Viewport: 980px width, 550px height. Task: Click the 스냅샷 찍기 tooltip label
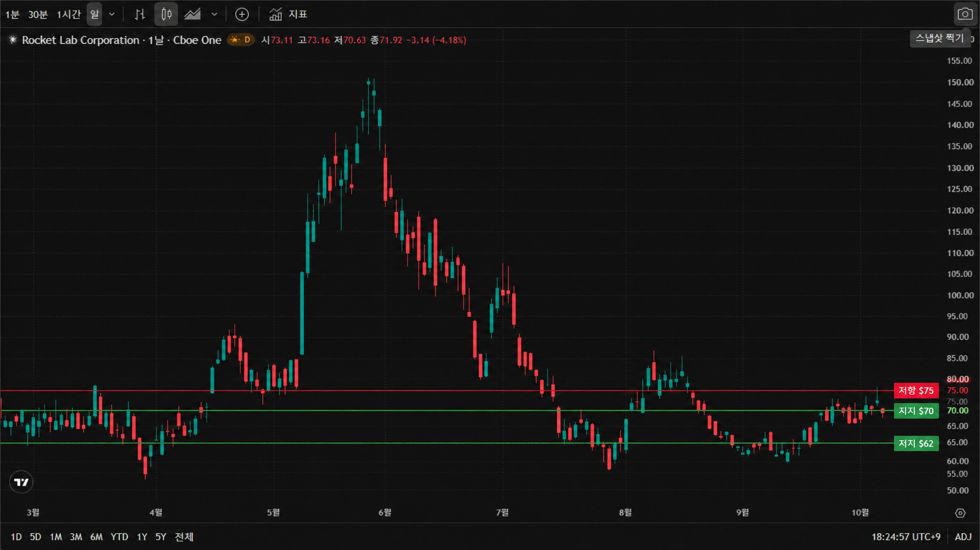[x=939, y=38]
